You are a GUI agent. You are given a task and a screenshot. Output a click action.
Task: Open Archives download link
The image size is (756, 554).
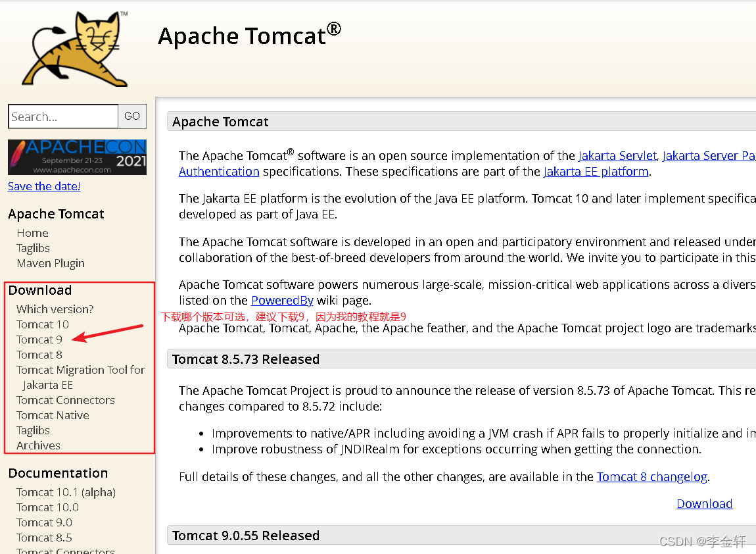pyautogui.click(x=38, y=445)
